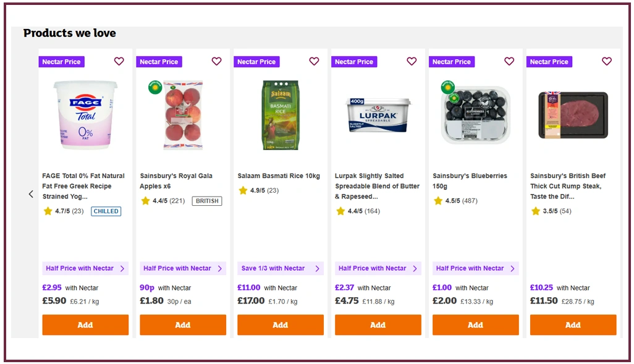
Task: Expand Save 1/3 with Nectar offer on rice
Action: [x=281, y=268]
